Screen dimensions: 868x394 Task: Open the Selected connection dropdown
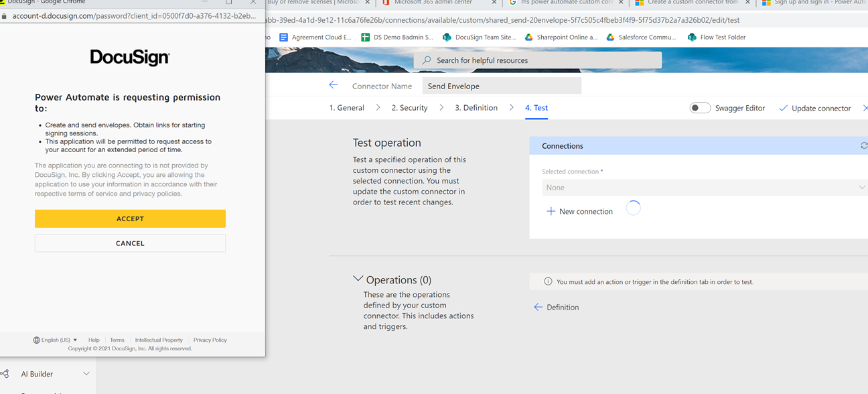click(703, 188)
